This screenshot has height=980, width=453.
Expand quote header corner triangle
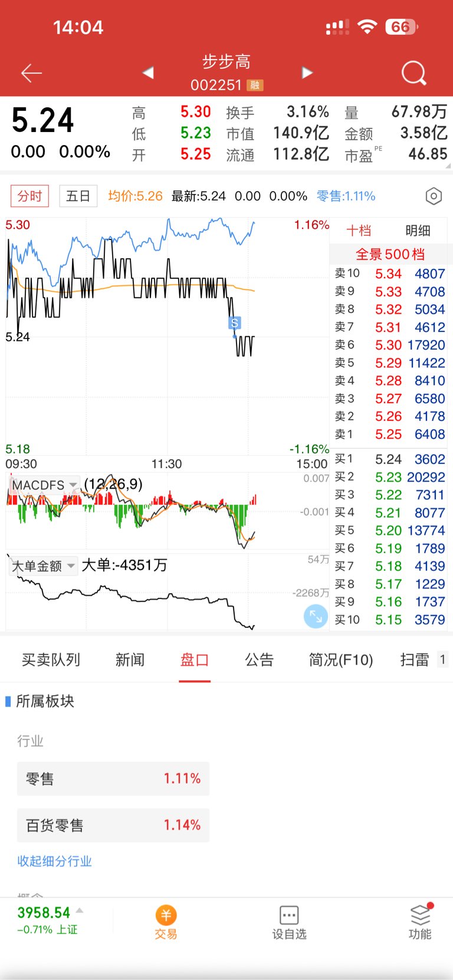(x=448, y=166)
